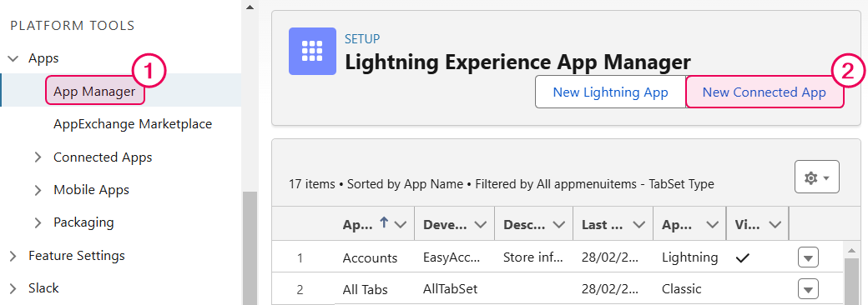Open Description column menu chevron

coord(559,224)
